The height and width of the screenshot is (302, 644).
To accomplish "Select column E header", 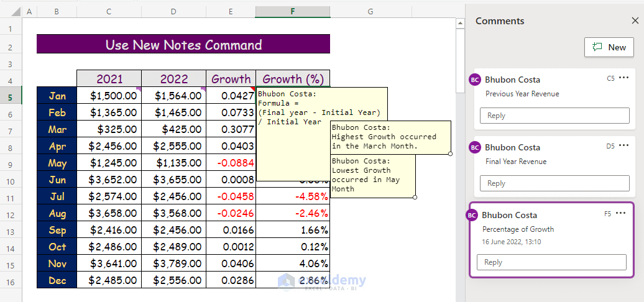I will [x=231, y=12].
